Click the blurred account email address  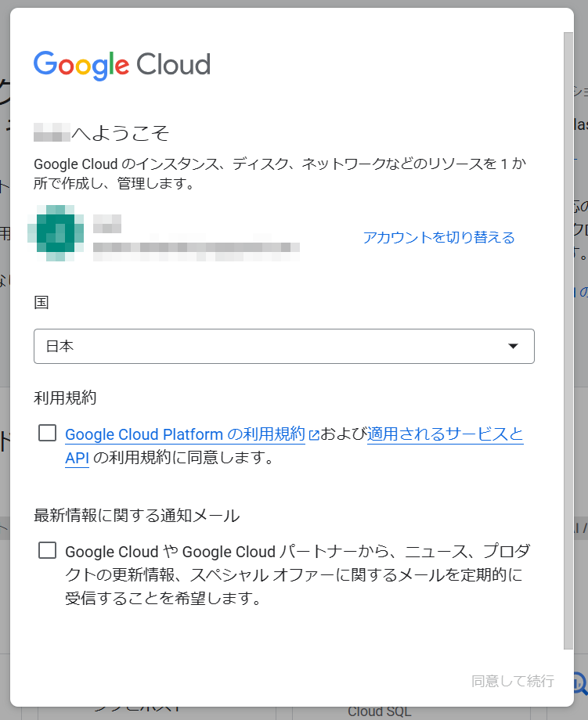coord(196,250)
